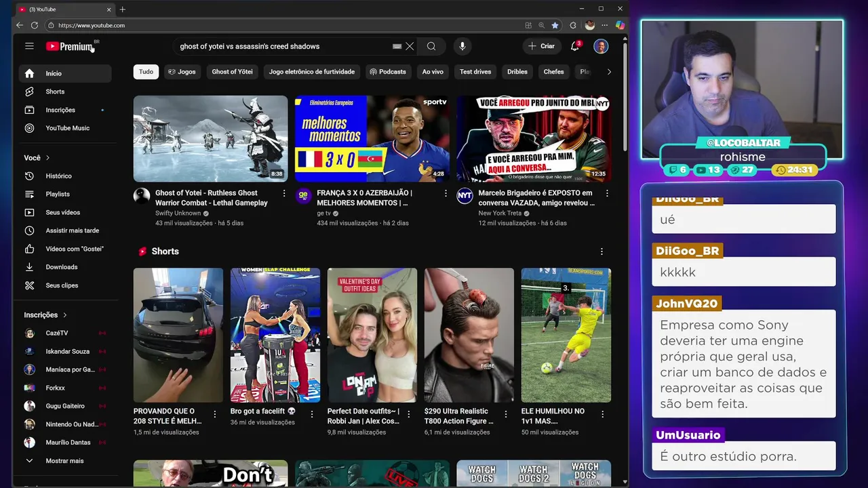Viewport: 868px width, 488px height.
Task: Open the Swifty Unknown channel avatar
Action: point(142,196)
